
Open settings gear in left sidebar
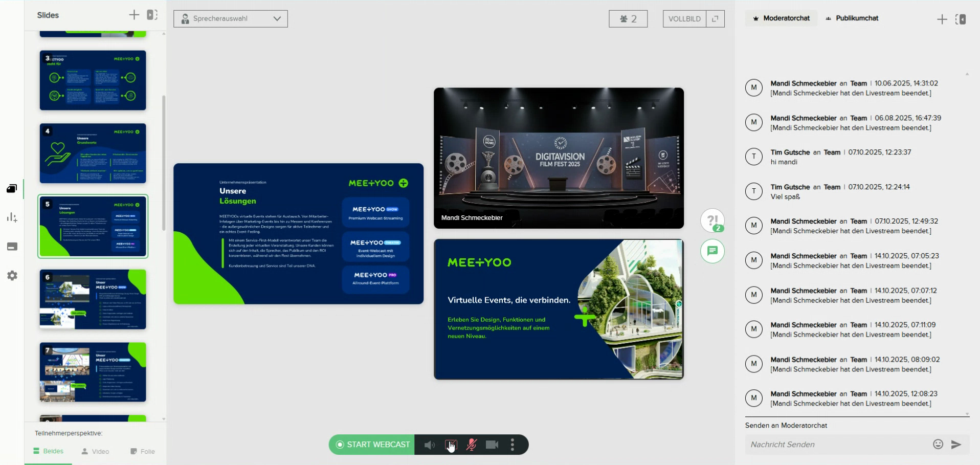coord(12,276)
